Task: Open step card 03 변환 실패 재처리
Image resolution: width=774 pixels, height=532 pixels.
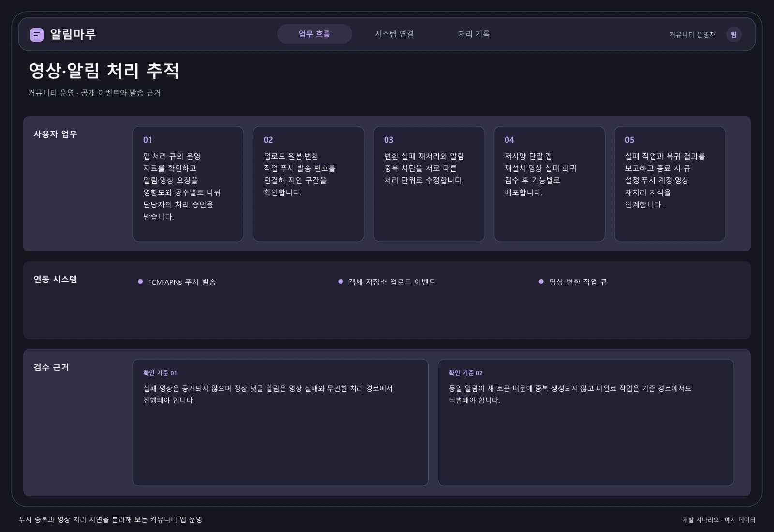Action: click(429, 184)
